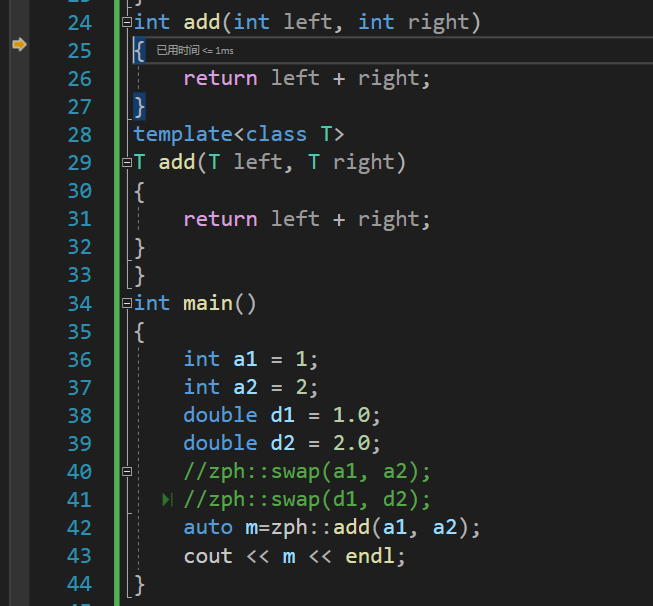
Task: Collapse the int add function at line 24
Action: (127, 22)
